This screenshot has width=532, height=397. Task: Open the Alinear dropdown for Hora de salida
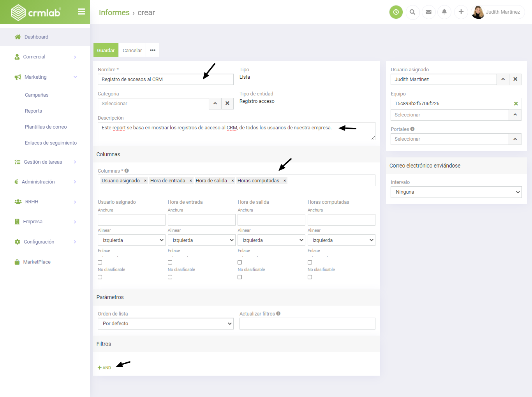click(271, 240)
